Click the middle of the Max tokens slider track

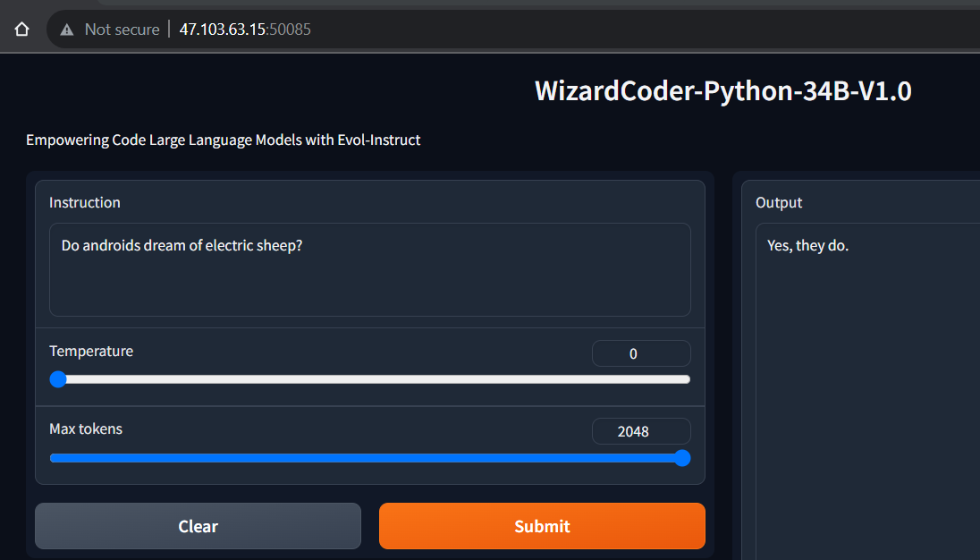(x=369, y=458)
